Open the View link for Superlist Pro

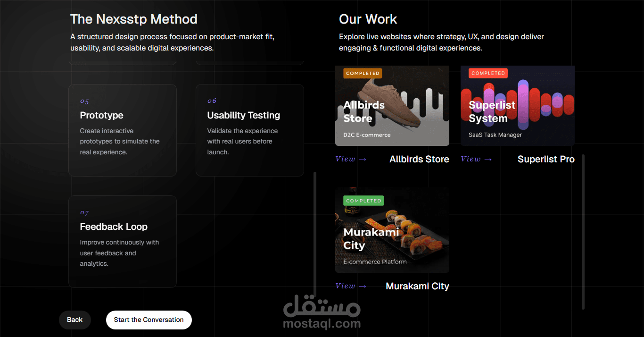(x=476, y=159)
